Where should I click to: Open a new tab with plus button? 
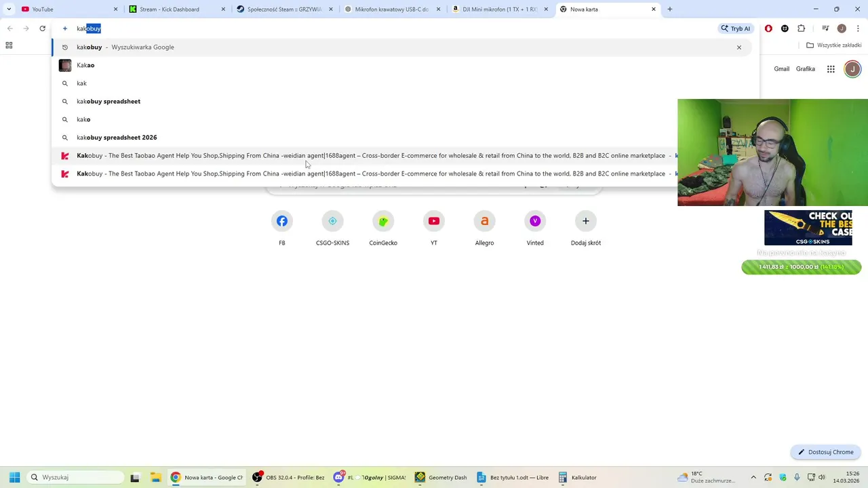coord(670,9)
